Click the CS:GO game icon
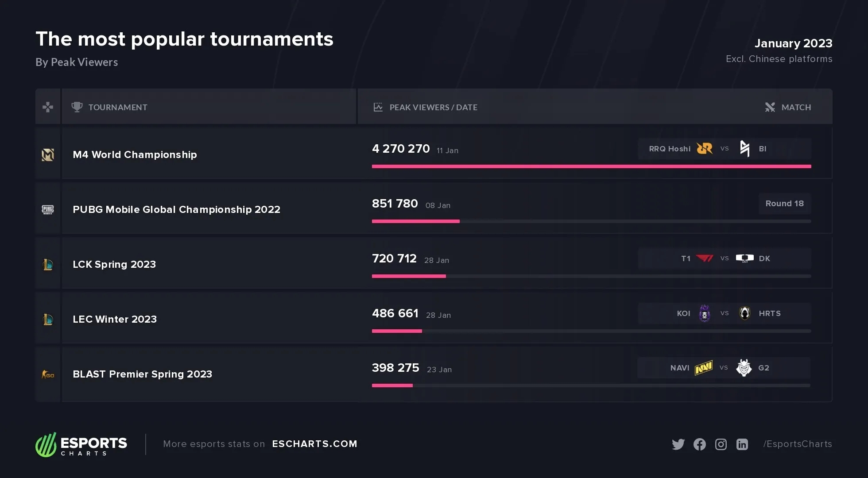Screen dimensions: 868x478 [48, 375]
